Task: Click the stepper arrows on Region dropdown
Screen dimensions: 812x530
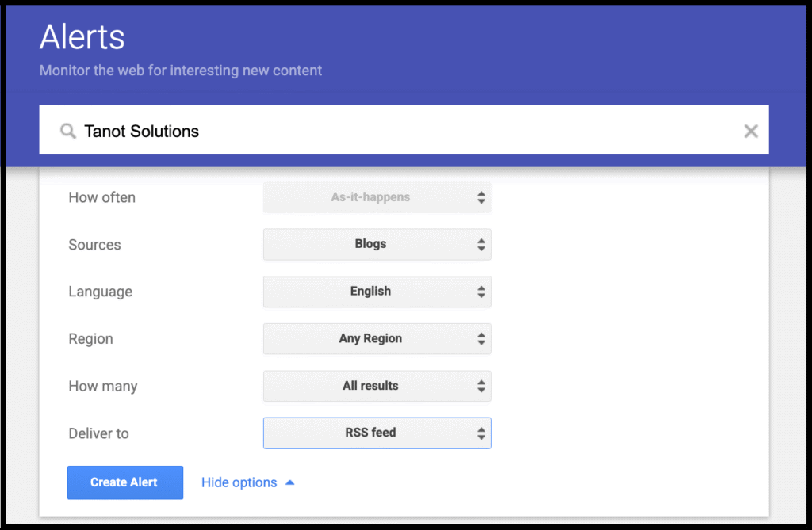Action: coord(481,339)
